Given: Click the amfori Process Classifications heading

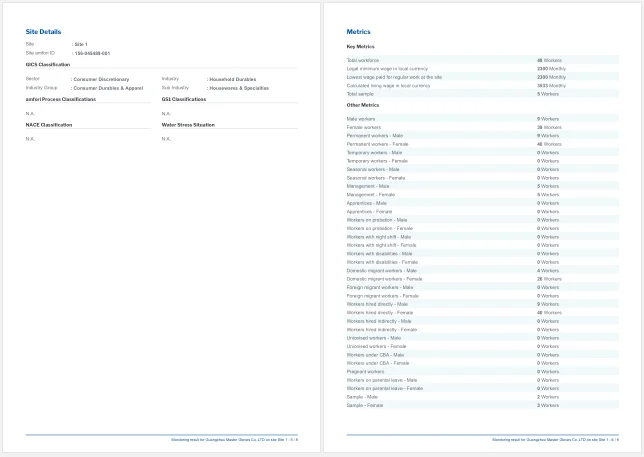Looking at the screenshot, I should point(61,99).
